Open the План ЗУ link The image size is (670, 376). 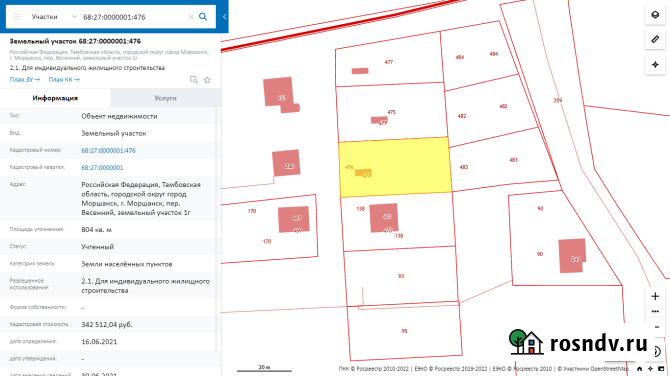click(x=25, y=79)
